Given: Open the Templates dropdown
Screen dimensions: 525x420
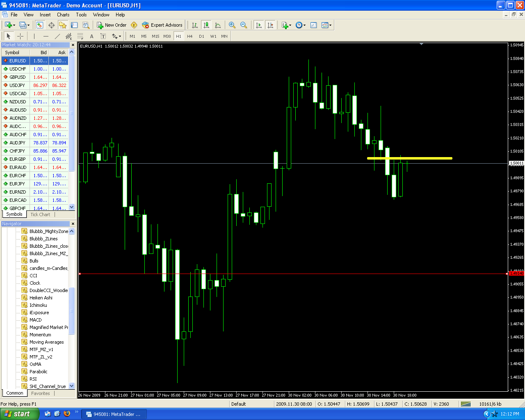Looking at the screenshot, I should click(x=326, y=25).
